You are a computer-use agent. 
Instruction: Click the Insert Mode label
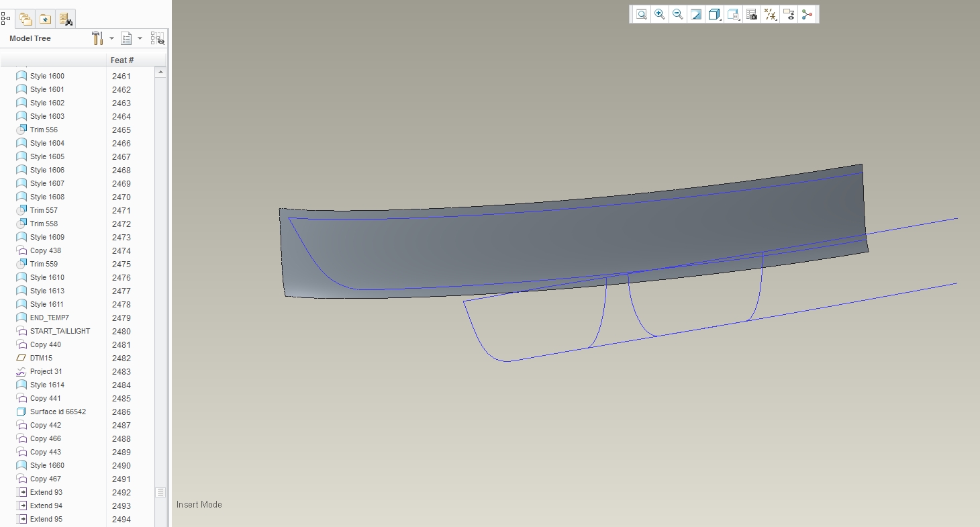coord(199,504)
